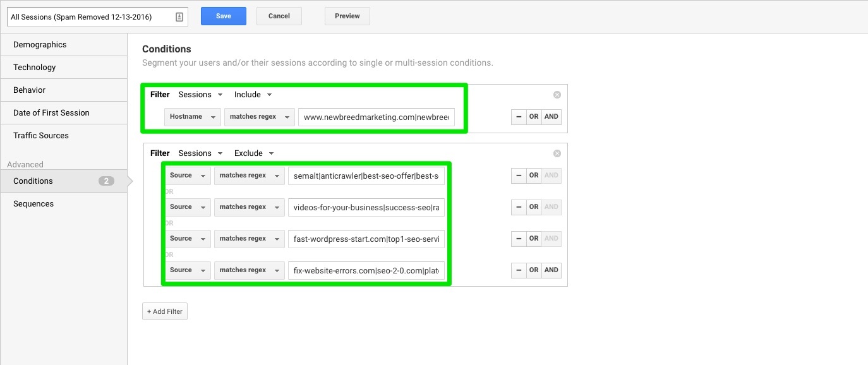This screenshot has width=868, height=365.
Task: Expand the Include dropdown in first filter
Action: [253, 95]
